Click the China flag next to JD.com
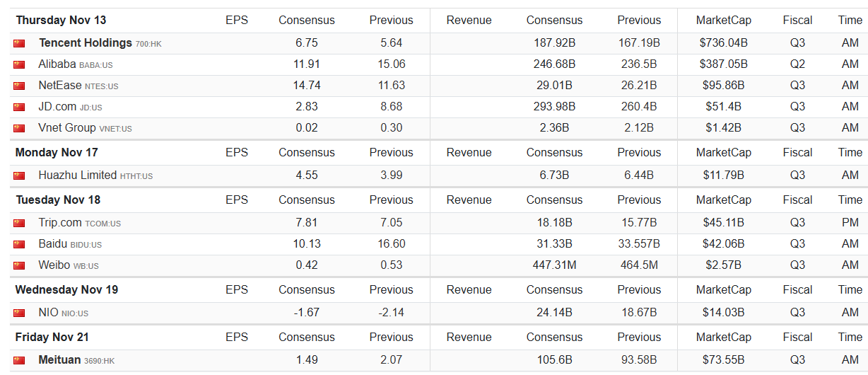The image size is (868, 375). (19, 108)
